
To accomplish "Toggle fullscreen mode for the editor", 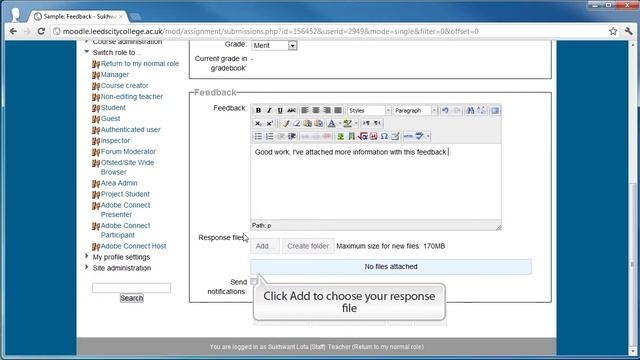I will click(x=495, y=110).
